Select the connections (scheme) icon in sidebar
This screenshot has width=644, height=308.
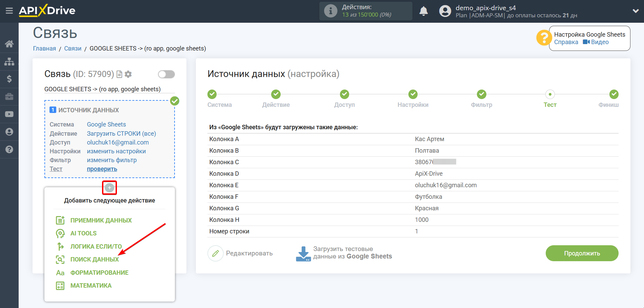pyautogui.click(x=9, y=61)
